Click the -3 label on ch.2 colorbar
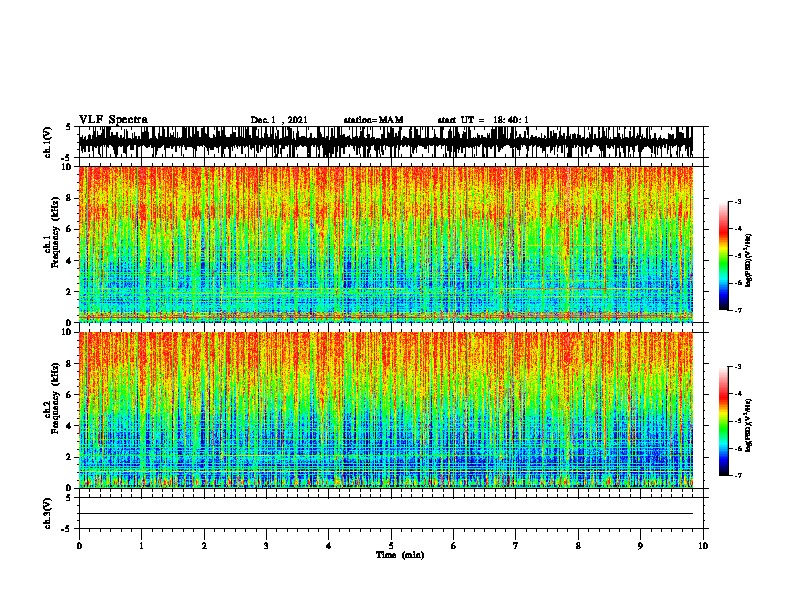 (x=737, y=367)
